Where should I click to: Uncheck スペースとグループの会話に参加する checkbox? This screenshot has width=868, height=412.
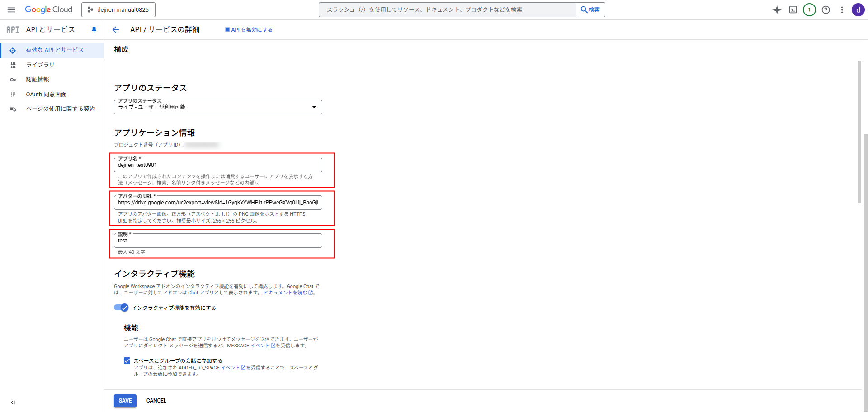tap(127, 360)
